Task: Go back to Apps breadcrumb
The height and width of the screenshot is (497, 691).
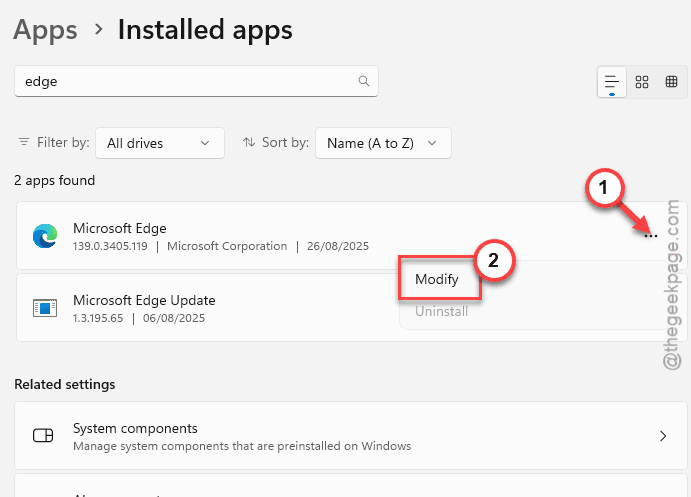Action: pyautogui.click(x=45, y=30)
